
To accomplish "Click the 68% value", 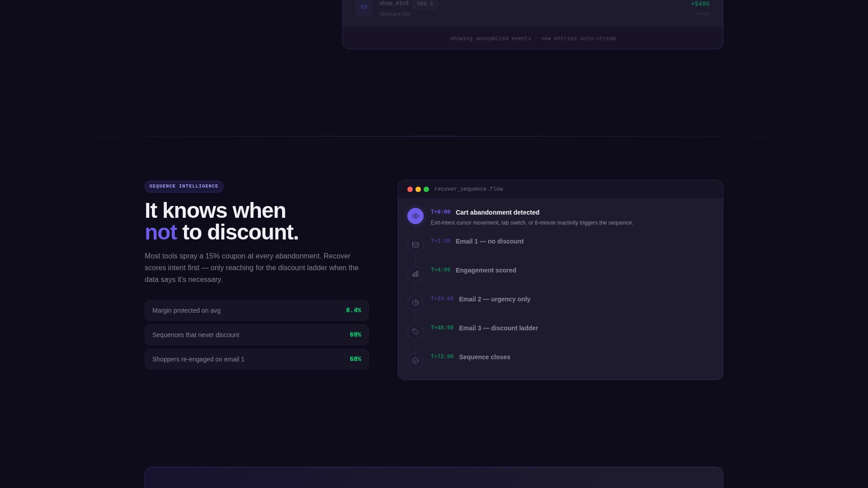I will 355,359.
